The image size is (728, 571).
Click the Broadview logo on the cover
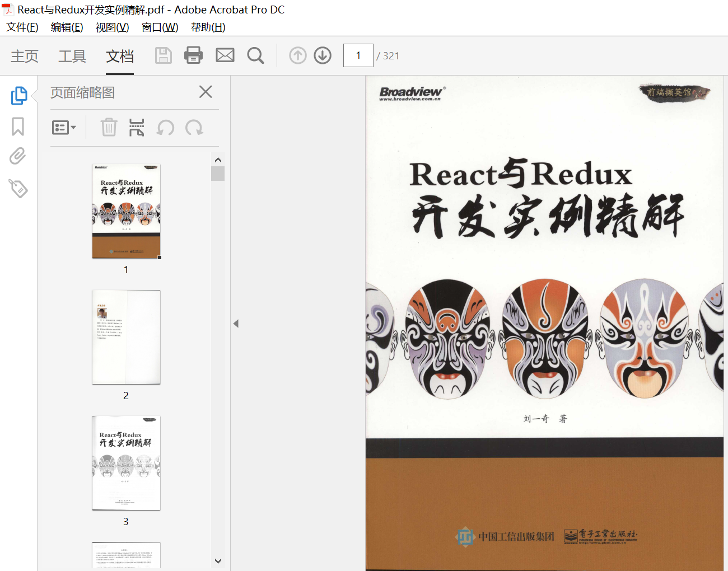(413, 93)
